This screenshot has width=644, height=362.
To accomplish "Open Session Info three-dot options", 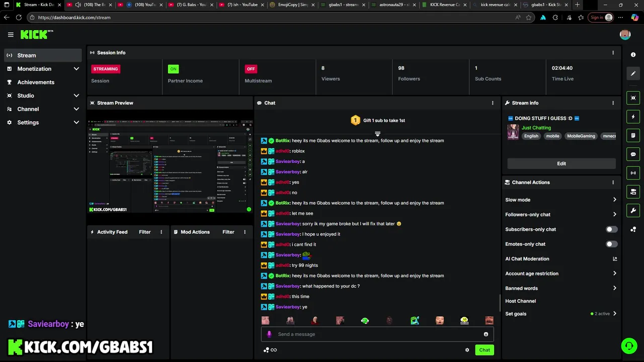I will coord(613,53).
